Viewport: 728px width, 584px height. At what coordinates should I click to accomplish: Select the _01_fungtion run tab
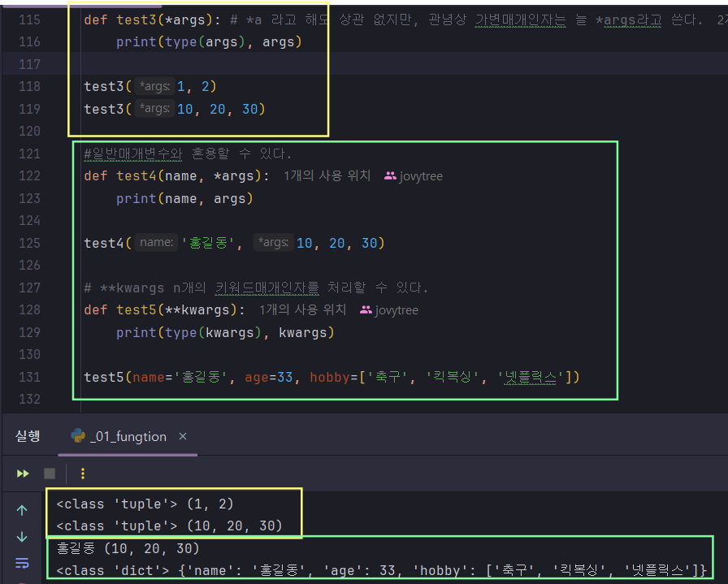(128, 436)
